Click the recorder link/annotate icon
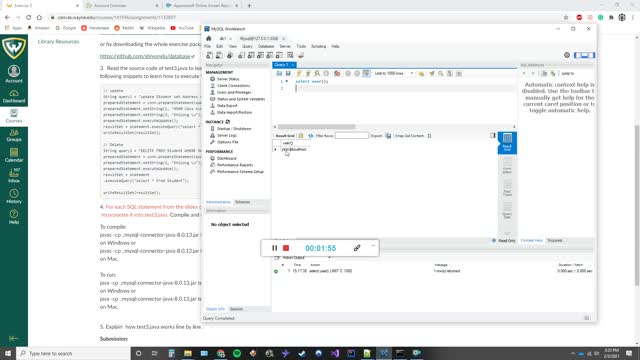Image resolution: width=640 pixels, height=360 pixels. pyautogui.click(x=357, y=248)
